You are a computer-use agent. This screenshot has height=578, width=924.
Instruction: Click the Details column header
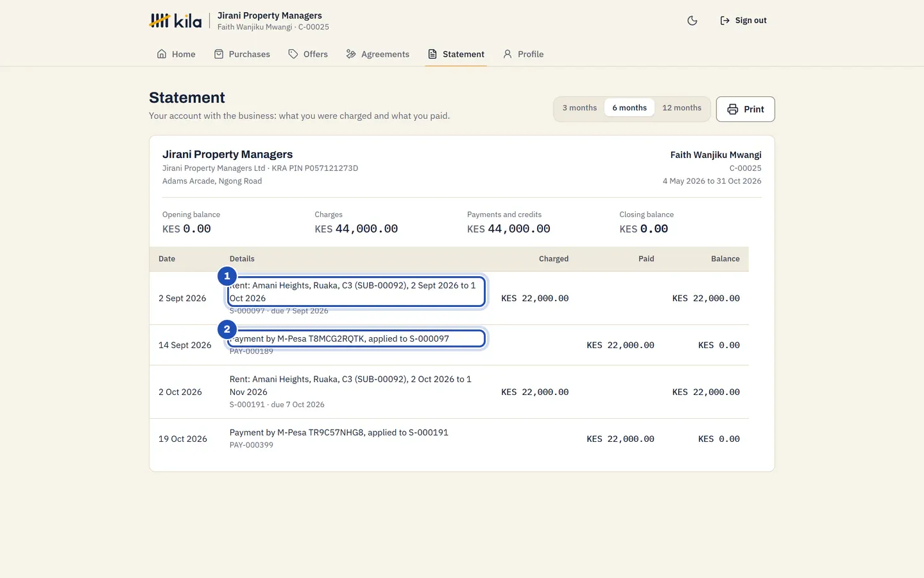click(242, 259)
